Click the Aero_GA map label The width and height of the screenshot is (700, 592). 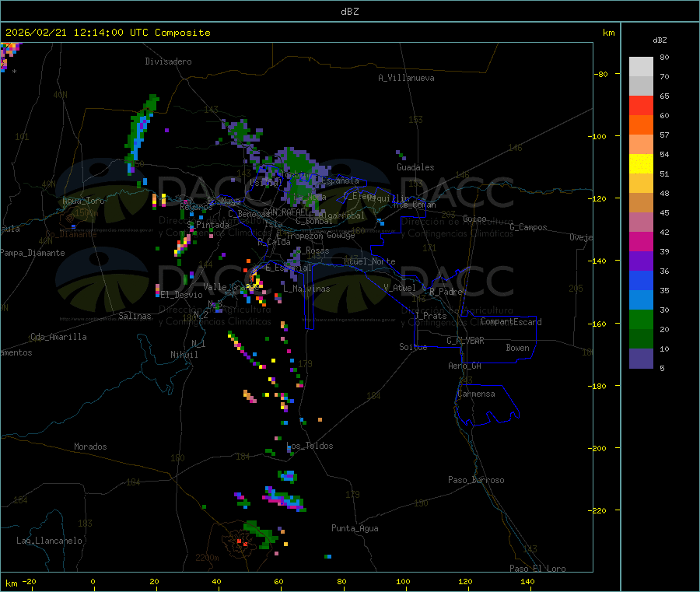(x=465, y=366)
